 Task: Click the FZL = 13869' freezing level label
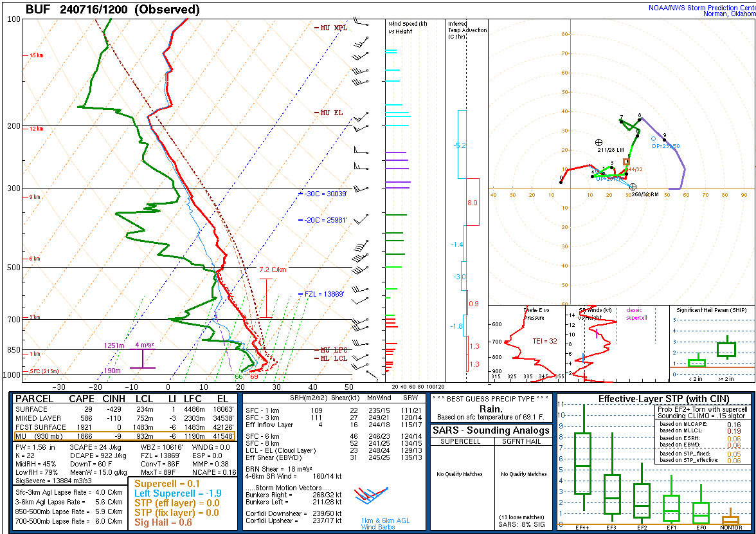325,294
